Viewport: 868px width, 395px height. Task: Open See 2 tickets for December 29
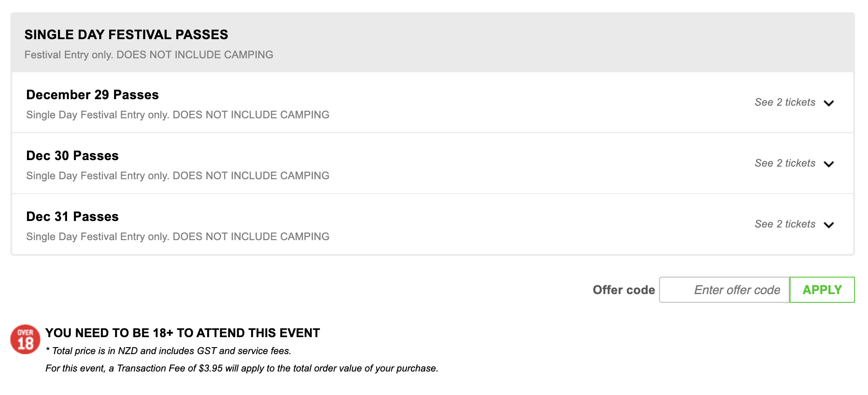click(785, 102)
